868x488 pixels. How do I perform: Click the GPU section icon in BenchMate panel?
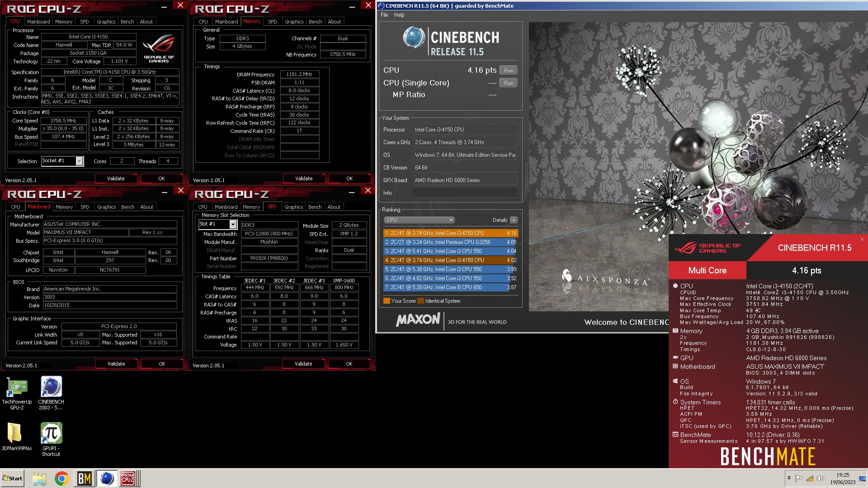(675, 357)
